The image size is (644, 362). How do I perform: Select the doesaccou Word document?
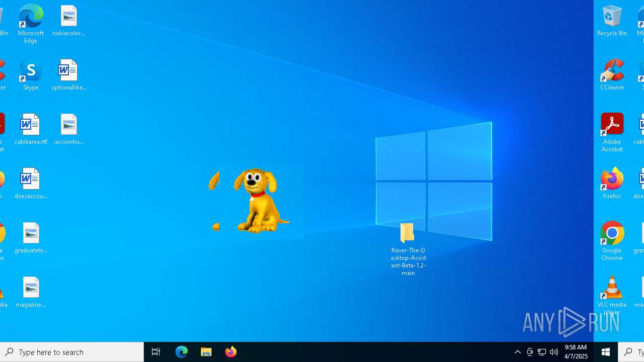pos(31,184)
